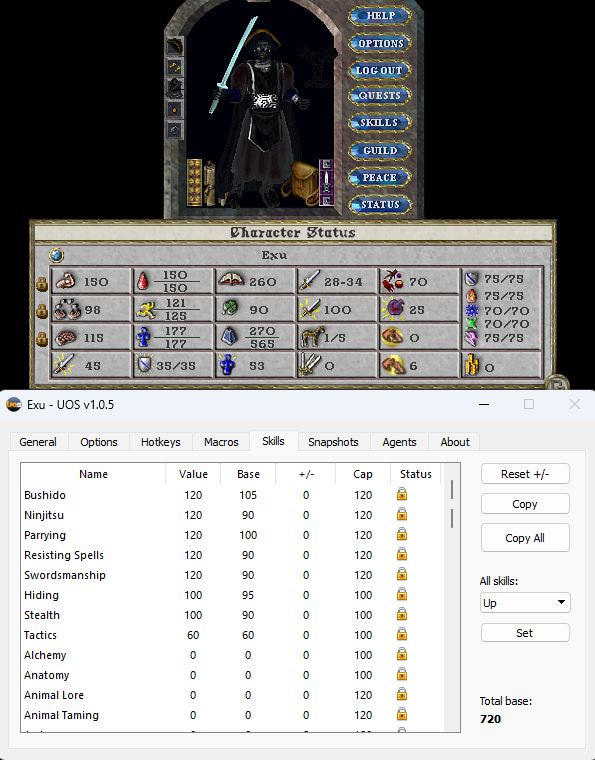Open the SKILLS paperdoll button
The height and width of the screenshot is (760, 595).
(380, 123)
